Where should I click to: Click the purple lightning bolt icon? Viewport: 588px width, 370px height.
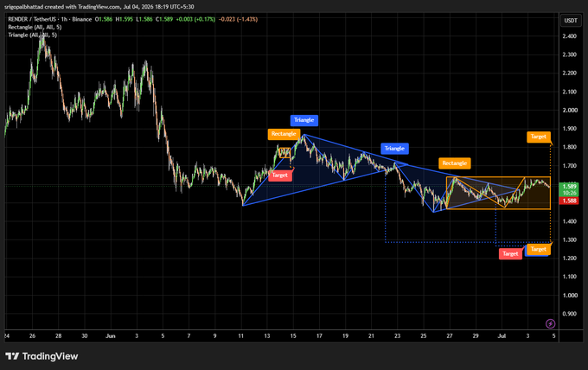coord(550,323)
